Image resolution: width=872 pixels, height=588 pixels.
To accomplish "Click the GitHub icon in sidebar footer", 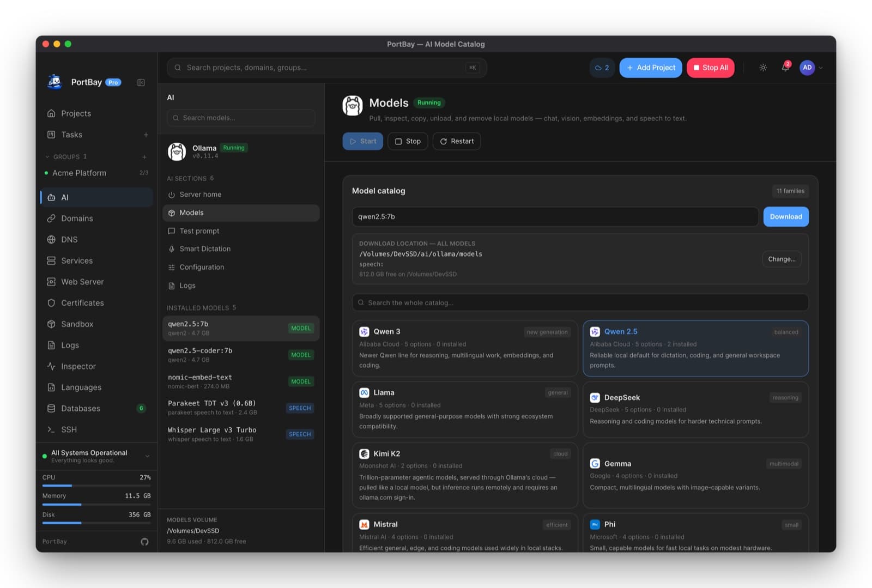I will coord(144,542).
